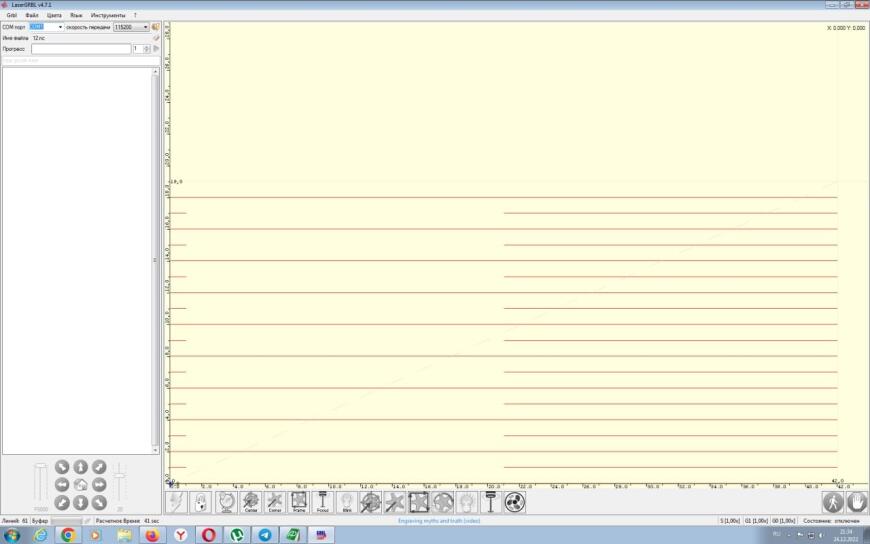Image resolution: width=870 pixels, height=544 pixels.
Task: Click the G1 [1,00x] override status
Action: 756,521
